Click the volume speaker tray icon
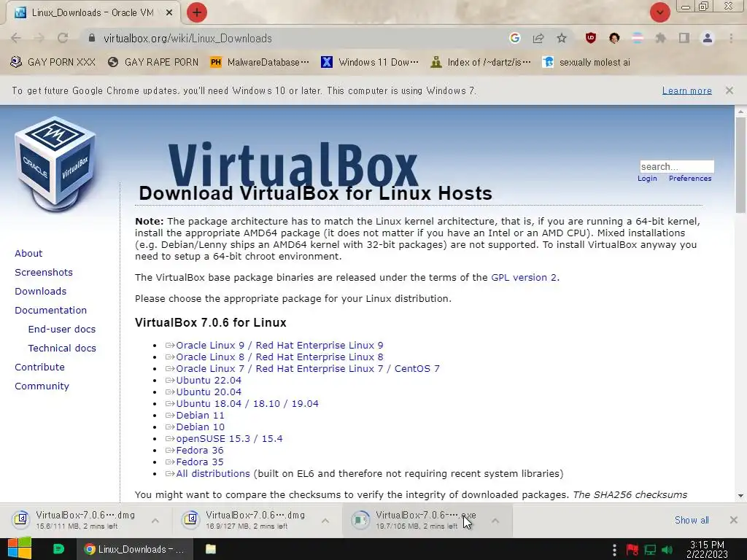This screenshot has width=747, height=560. click(667, 550)
